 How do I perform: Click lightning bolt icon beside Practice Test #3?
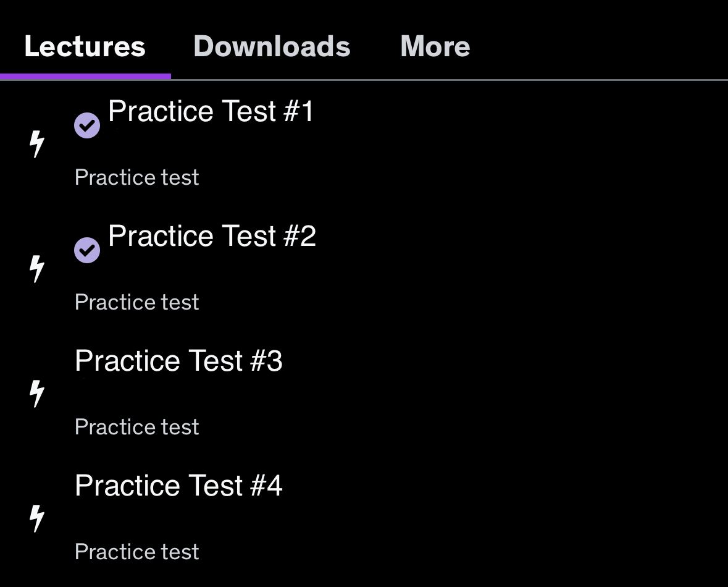pyautogui.click(x=38, y=394)
